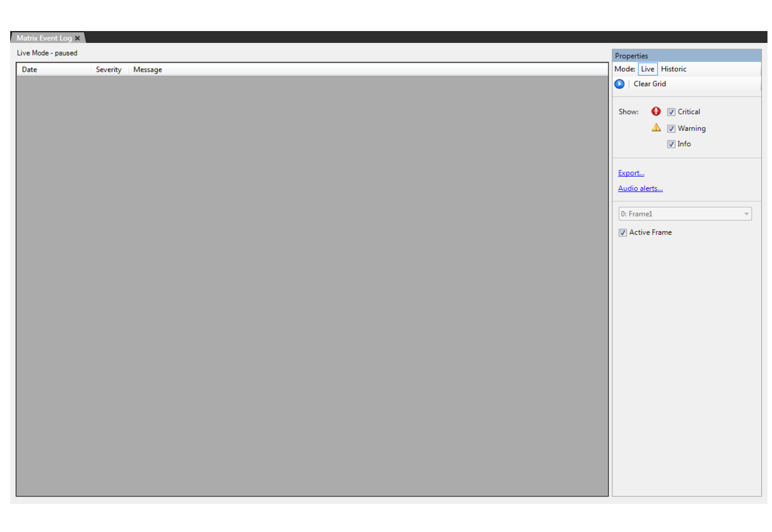Untick the Active Frame checkbox
772x532 pixels.
pyautogui.click(x=622, y=232)
